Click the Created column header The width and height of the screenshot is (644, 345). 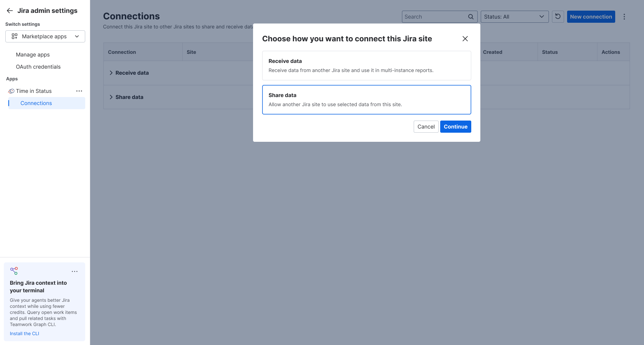tap(492, 52)
